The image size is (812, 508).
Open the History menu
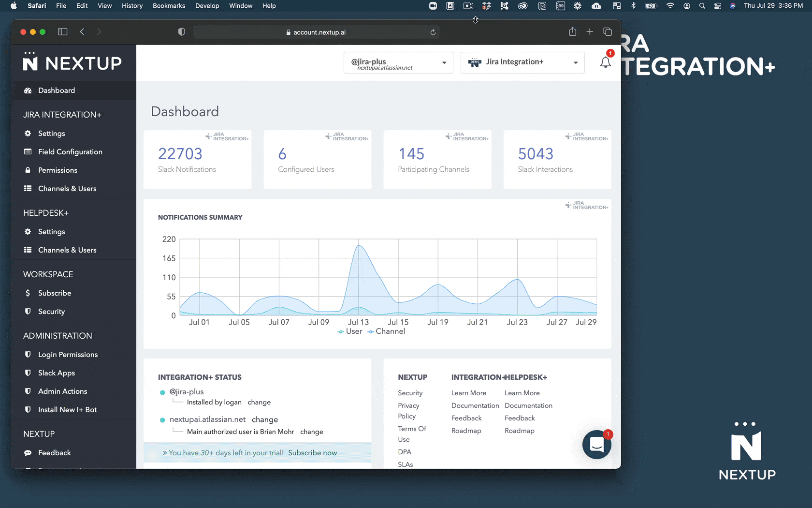pos(132,6)
